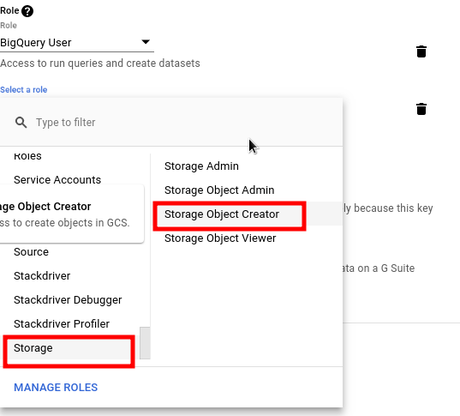Select Storage Object Admin role
Viewport: 460px width, 416px height.
point(219,190)
